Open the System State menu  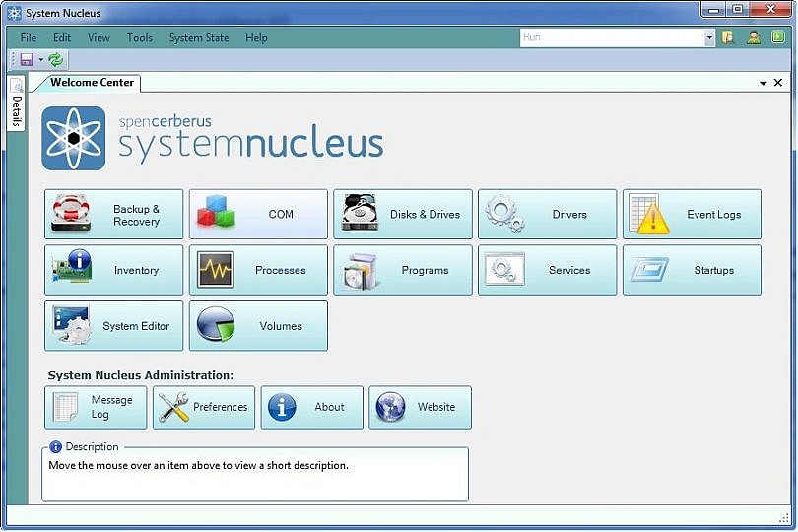199,38
